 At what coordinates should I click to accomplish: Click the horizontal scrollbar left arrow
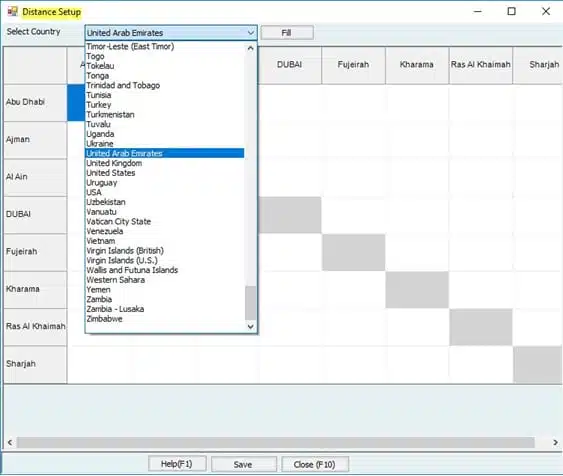click(x=10, y=442)
